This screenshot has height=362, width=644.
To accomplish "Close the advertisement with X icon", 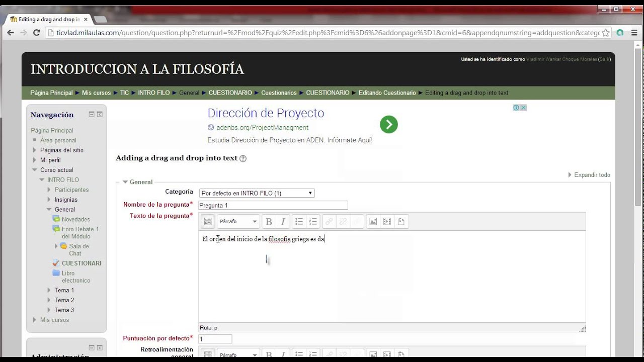I will point(523,108).
